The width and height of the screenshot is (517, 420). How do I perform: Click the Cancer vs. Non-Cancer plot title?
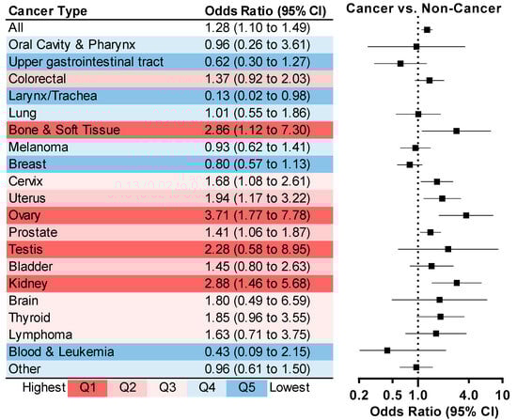424,8
